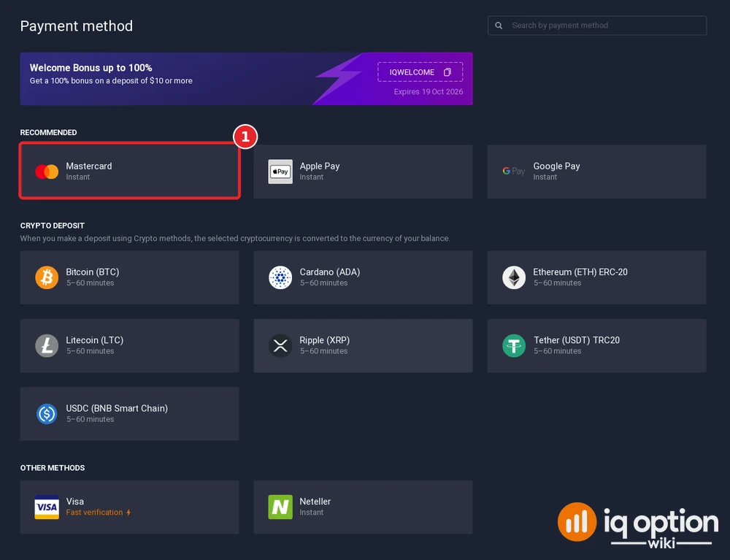Viewport: 730px width, 560px height.
Task: Click the Payment method heading
Action: pos(77,26)
